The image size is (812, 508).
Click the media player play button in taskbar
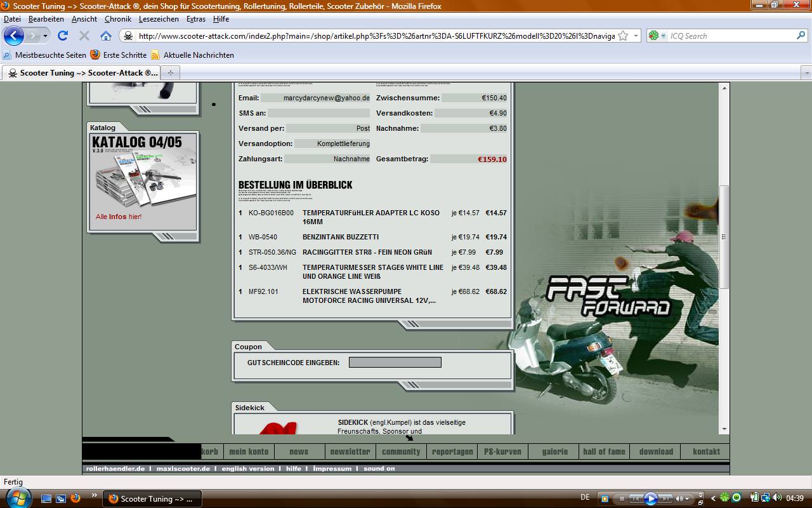[x=650, y=498]
